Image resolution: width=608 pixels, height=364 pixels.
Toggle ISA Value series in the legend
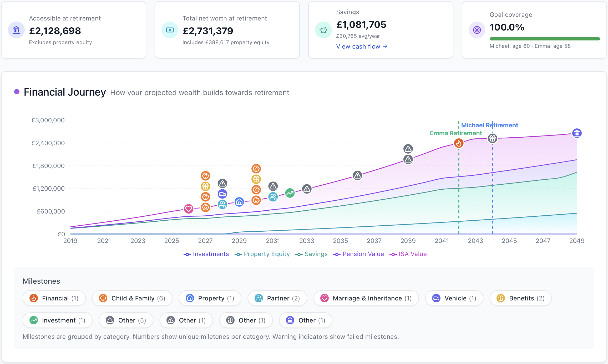click(x=408, y=254)
